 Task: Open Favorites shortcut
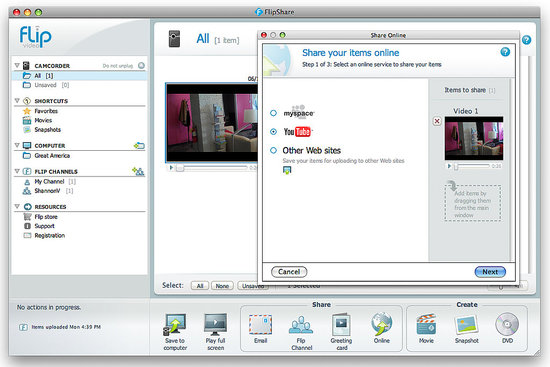click(x=40, y=111)
